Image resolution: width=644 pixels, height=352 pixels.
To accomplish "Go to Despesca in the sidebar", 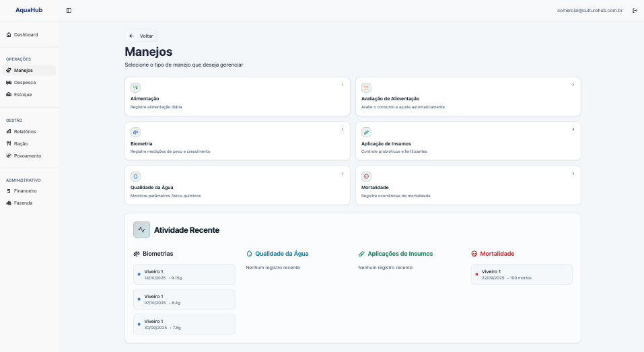I will 25,82.
